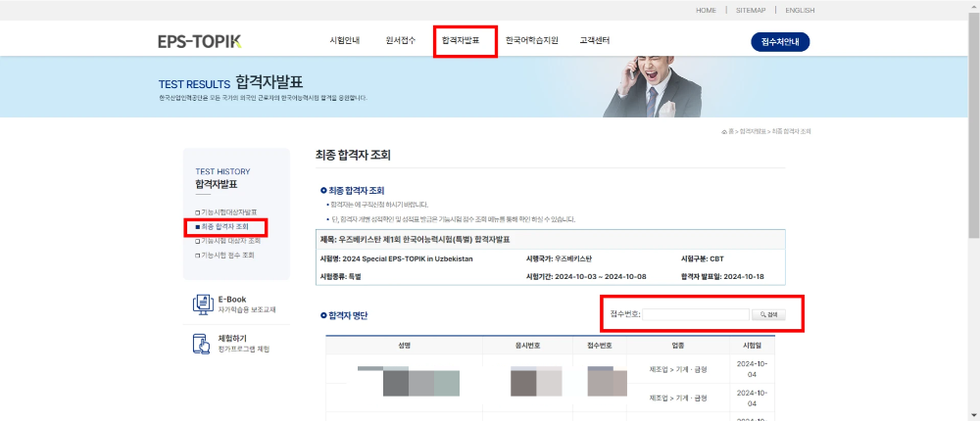This screenshot has height=421, width=980.
Task: Click the 시험구분 CBT text
Action: [703, 258]
